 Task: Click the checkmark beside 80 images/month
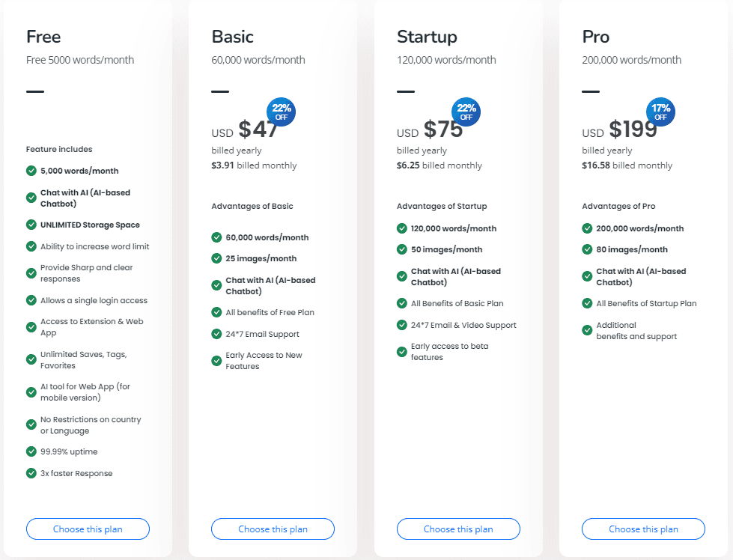(x=586, y=249)
